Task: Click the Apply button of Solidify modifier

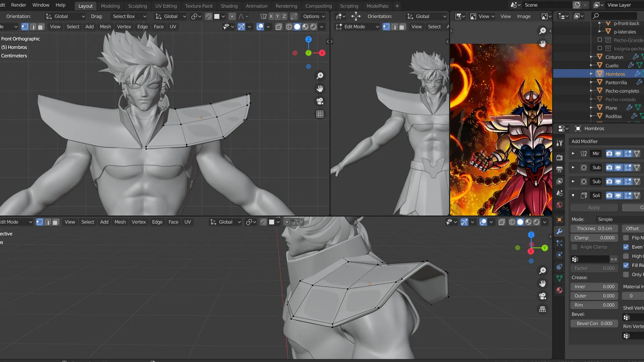Action: (594, 208)
